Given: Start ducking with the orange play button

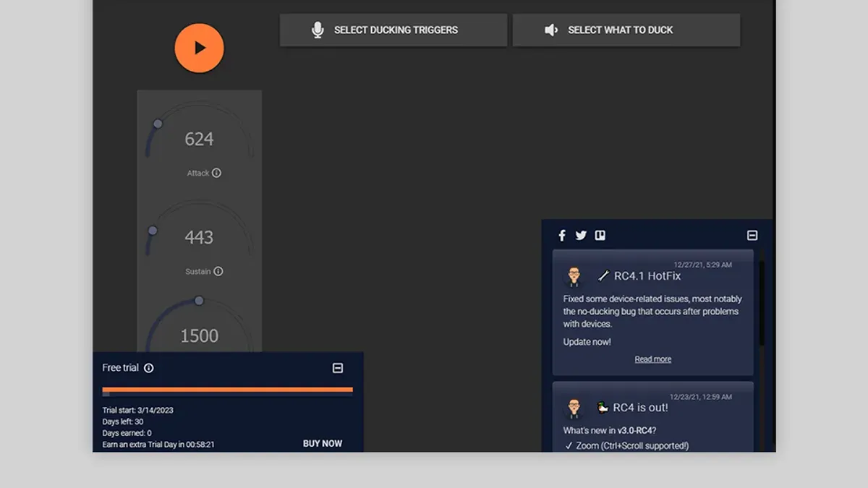Looking at the screenshot, I should 199,48.
